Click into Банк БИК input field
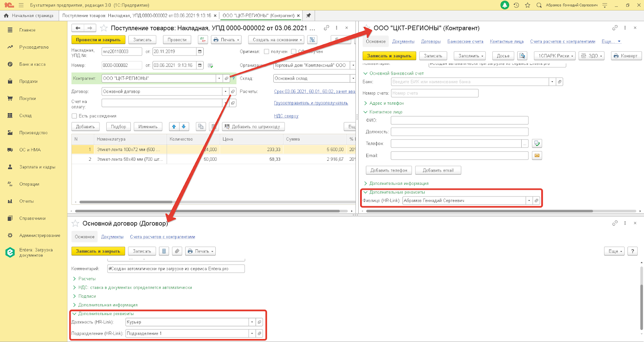The height and width of the screenshot is (342, 644). (470, 82)
